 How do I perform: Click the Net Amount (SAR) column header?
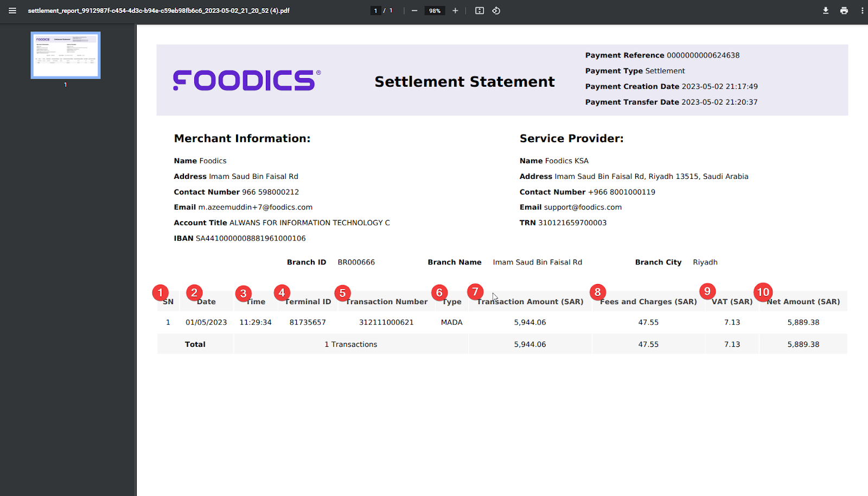coord(803,302)
